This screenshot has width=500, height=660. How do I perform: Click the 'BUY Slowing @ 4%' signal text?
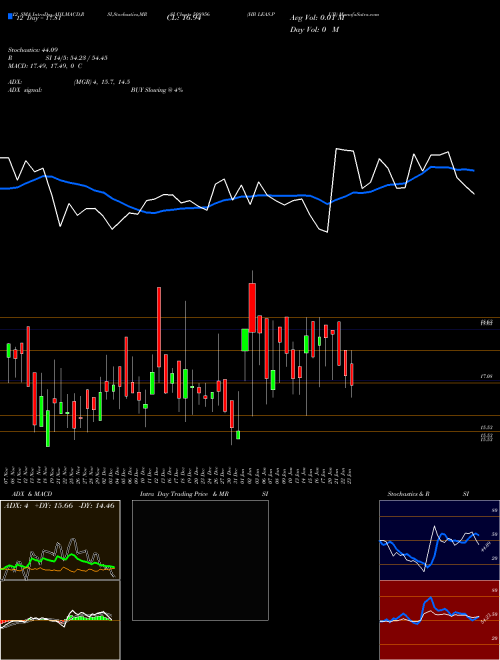coord(157,90)
